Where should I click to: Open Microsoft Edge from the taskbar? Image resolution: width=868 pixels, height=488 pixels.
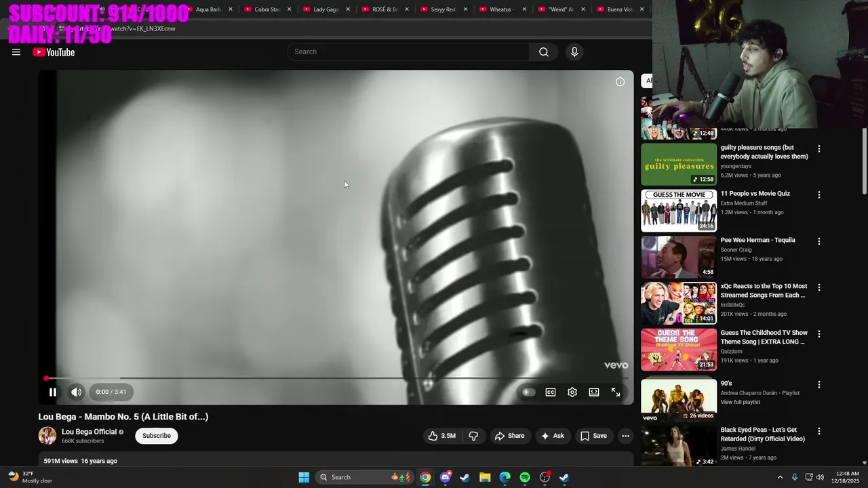click(505, 477)
